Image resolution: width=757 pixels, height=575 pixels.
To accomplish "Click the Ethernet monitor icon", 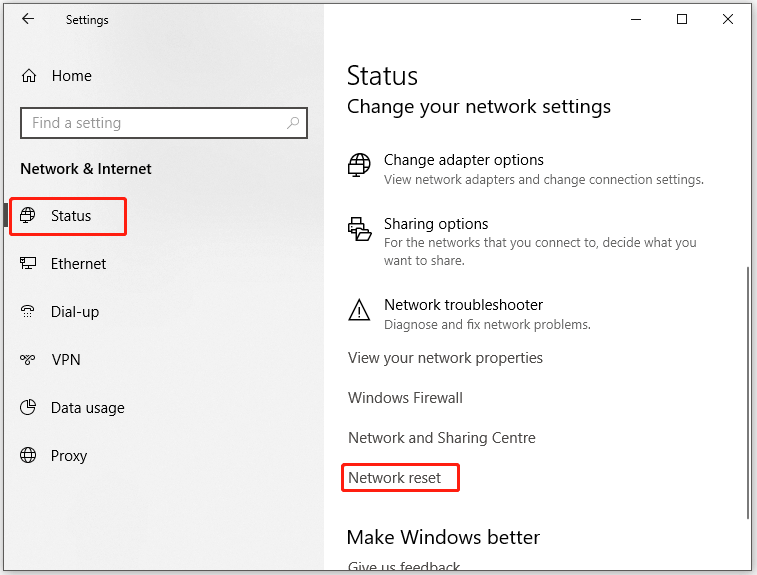I will tap(28, 263).
